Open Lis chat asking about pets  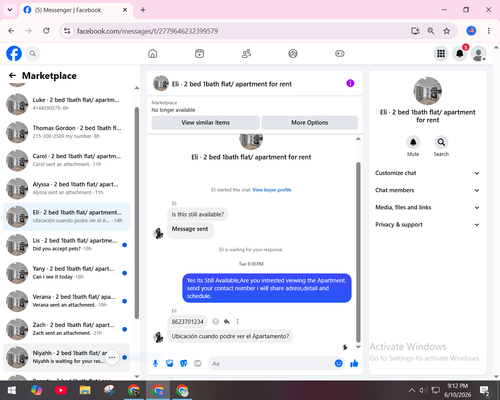coord(66,245)
